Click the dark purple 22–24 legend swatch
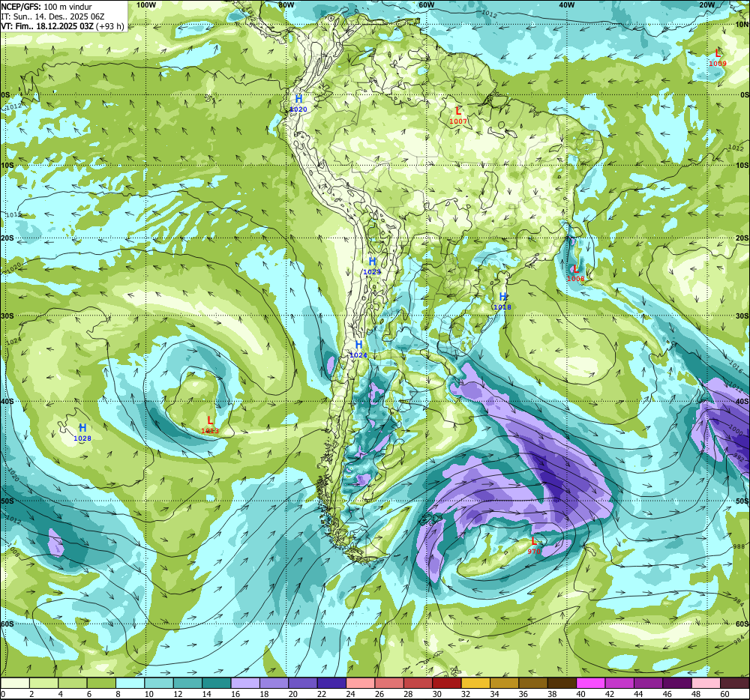Screen dimensions: 750x700 pyautogui.click(x=332, y=684)
